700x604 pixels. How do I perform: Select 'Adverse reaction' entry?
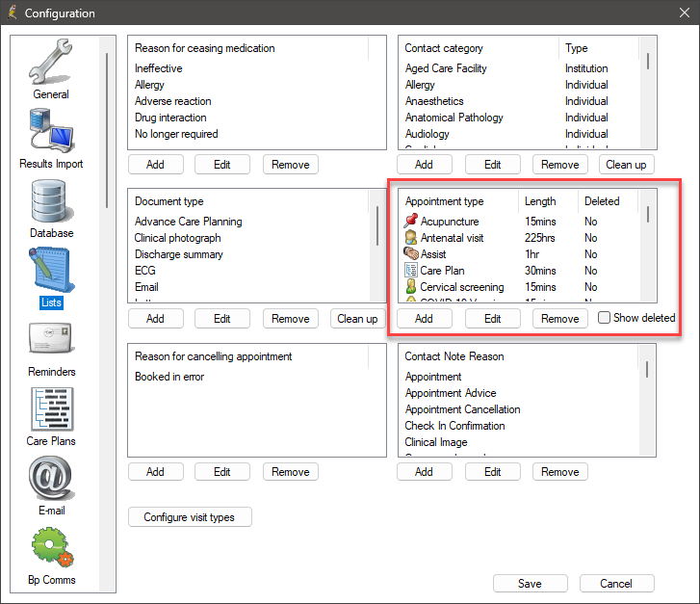(x=172, y=101)
